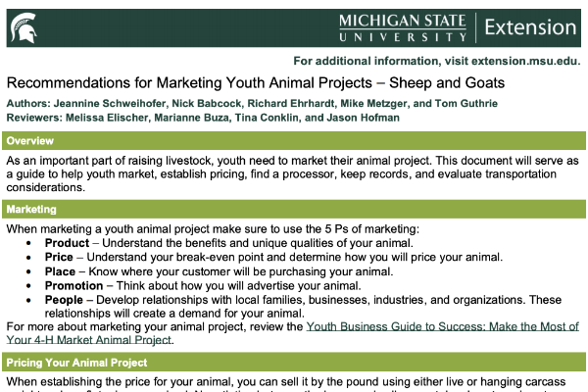Open the Youth Business Guide to Success link
The height and width of the screenshot is (392, 588).
(x=443, y=326)
